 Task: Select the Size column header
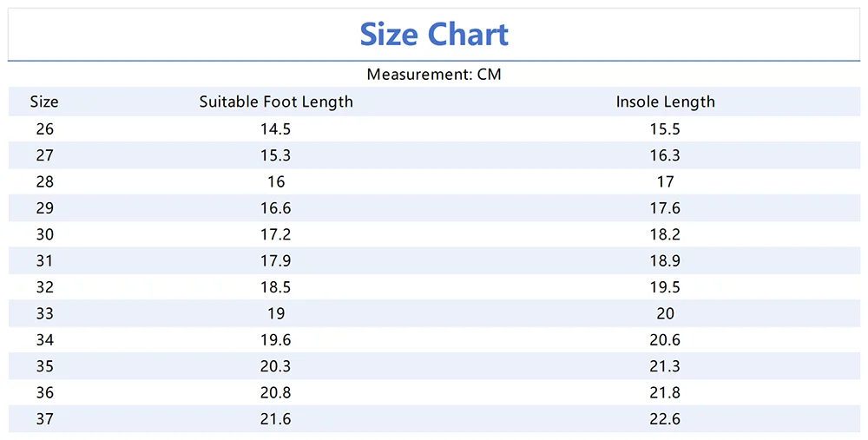tap(44, 102)
